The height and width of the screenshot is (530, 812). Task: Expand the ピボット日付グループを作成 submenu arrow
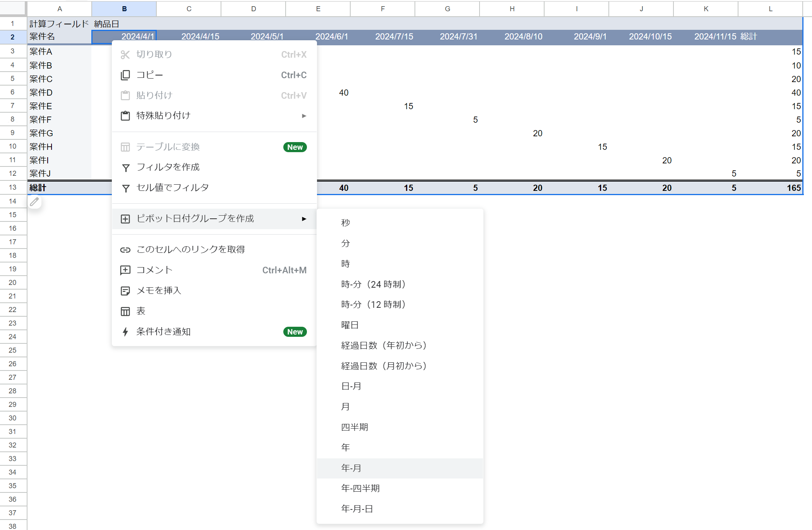point(304,219)
